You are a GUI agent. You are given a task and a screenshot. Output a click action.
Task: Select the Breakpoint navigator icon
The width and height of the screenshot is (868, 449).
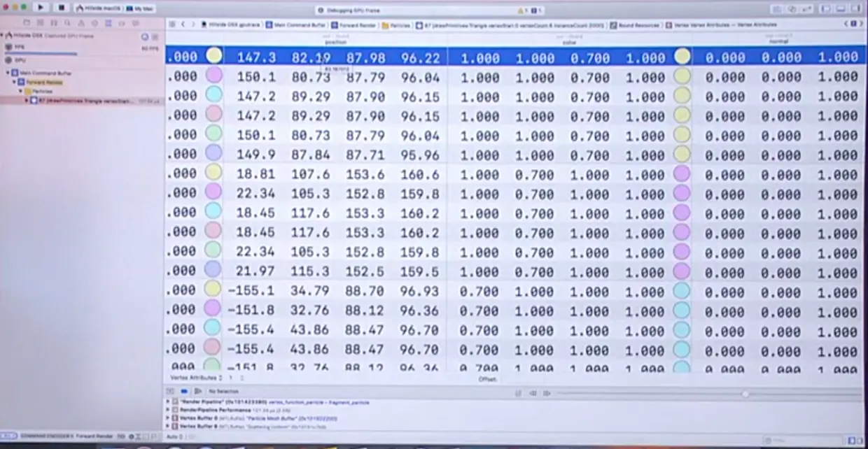[x=121, y=23]
